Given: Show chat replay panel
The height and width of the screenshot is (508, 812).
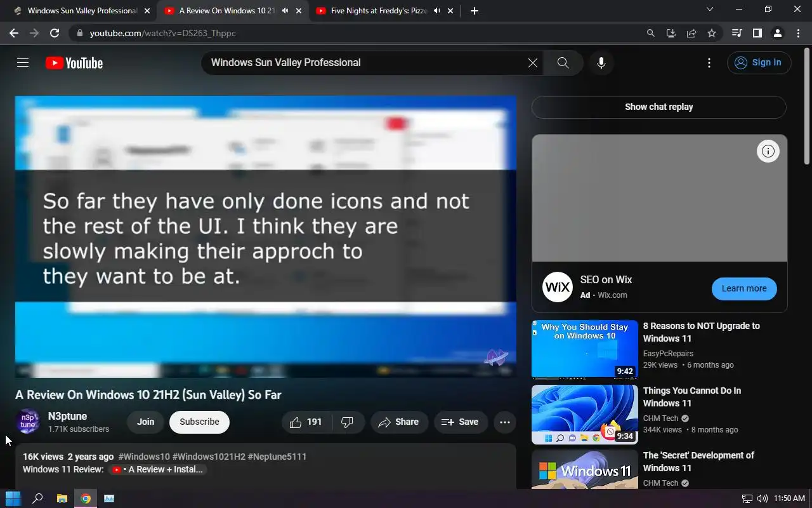Looking at the screenshot, I should point(658,107).
